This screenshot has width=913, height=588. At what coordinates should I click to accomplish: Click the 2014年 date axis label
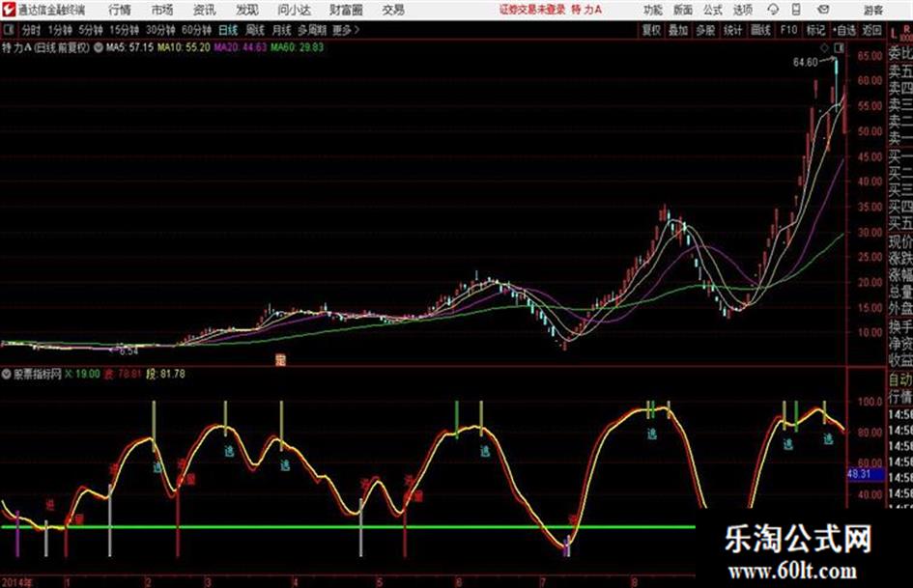[x=16, y=582]
